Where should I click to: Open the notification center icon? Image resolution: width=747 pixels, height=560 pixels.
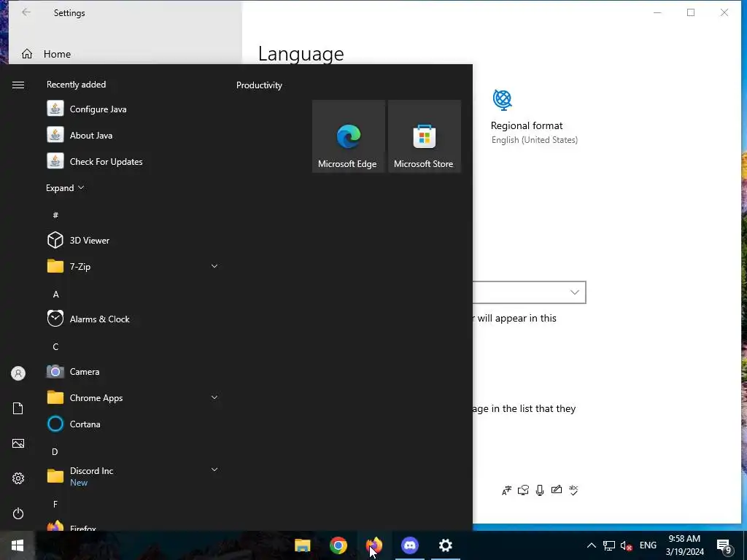(x=724, y=545)
